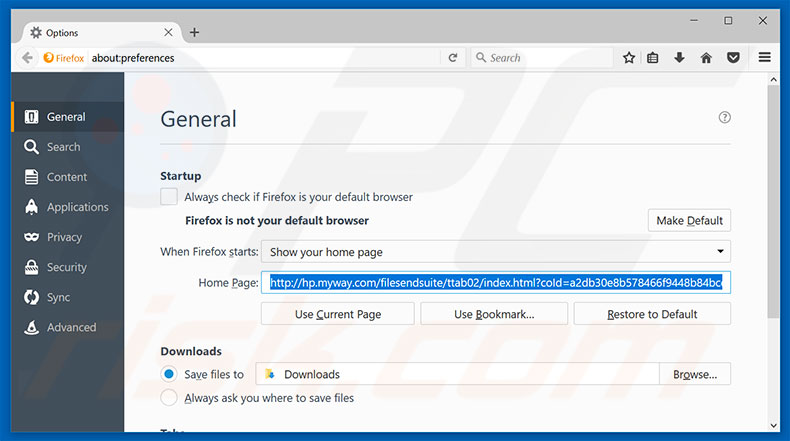Toggle Always check if Firefox is default browser
This screenshot has width=790, height=441.
tap(169, 197)
